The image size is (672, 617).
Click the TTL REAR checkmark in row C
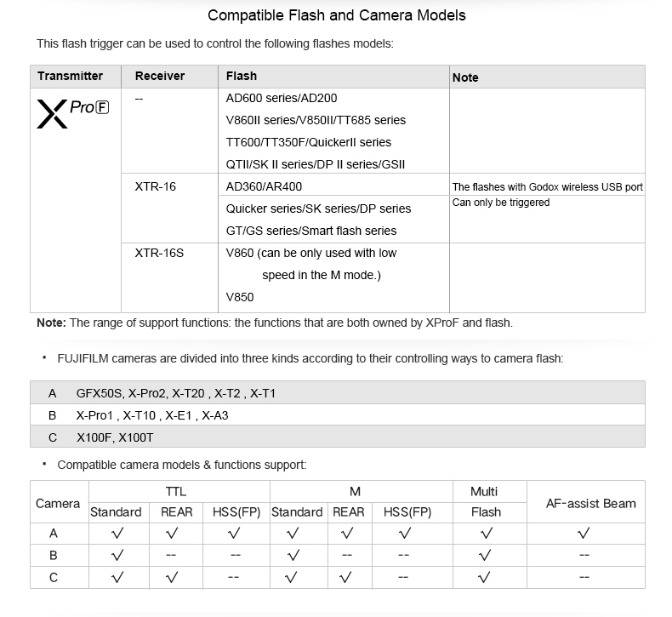click(x=173, y=578)
